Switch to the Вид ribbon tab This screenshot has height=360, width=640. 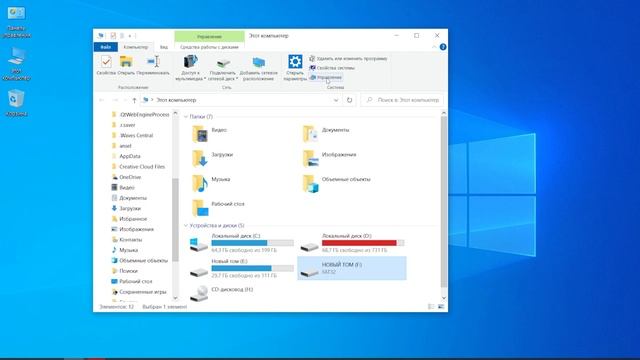(164, 47)
